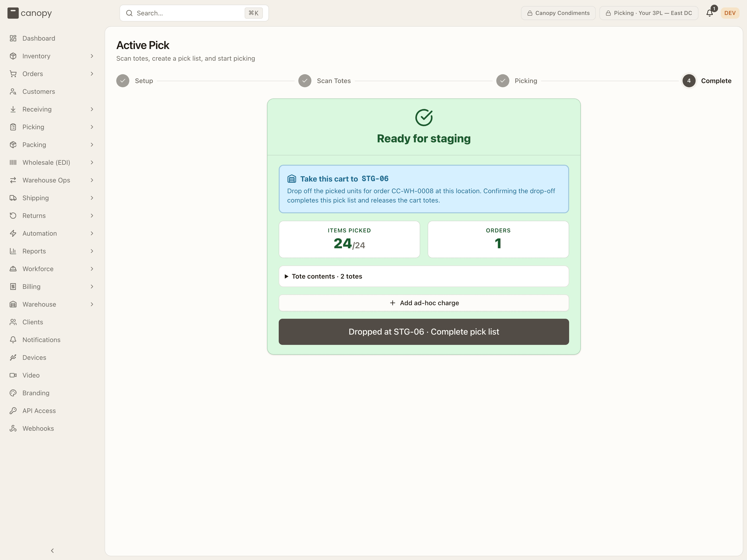Open Notifications in the sidebar

[x=52, y=339]
